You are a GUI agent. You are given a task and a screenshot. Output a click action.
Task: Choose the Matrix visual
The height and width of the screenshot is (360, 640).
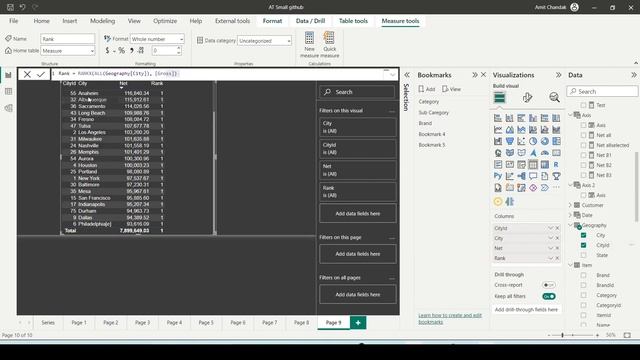pos(544,164)
